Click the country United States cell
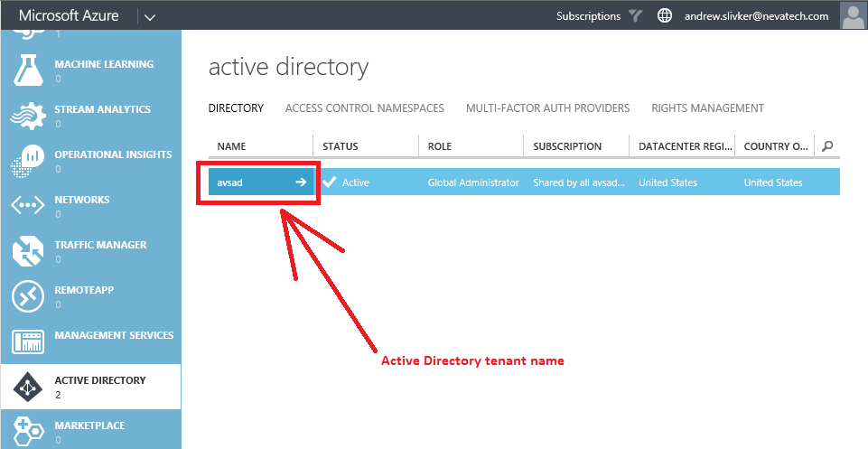868x449 pixels. pyautogui.click(x=773, y=182)
